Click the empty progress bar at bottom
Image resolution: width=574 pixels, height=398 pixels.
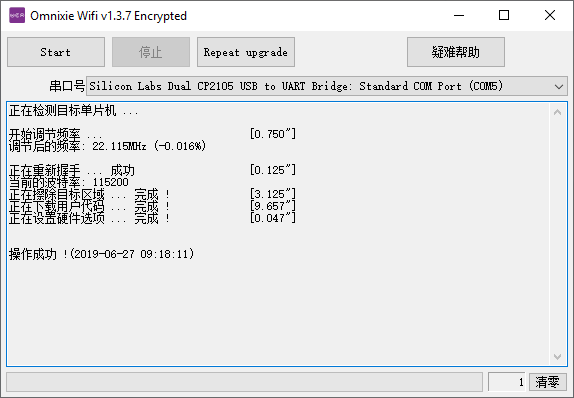point(245,382)
